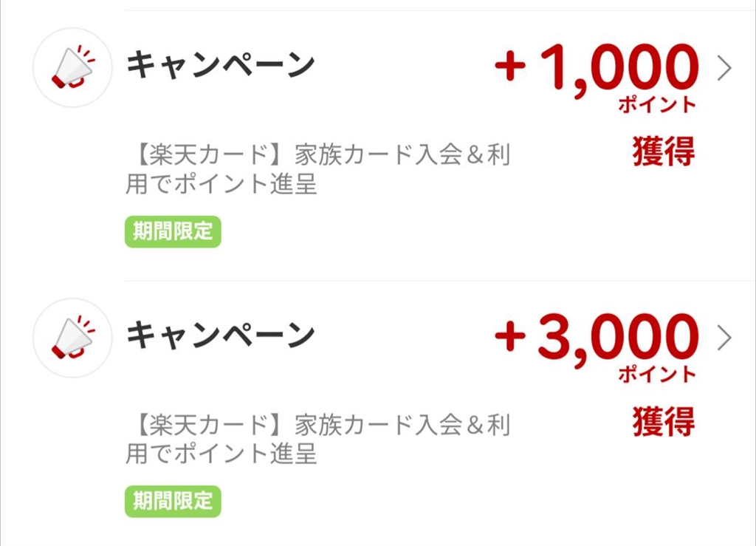Click the divider above the 1,000-point campaign
The width and height of the screenshot is (756, 546).
(440, 10)
